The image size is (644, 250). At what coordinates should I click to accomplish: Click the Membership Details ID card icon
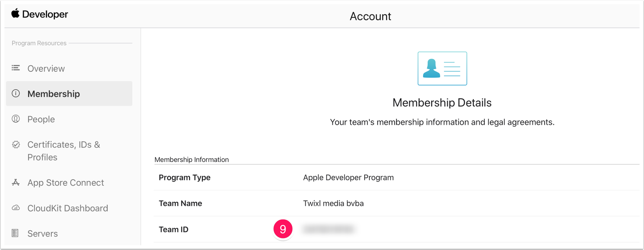pos(442,68)
